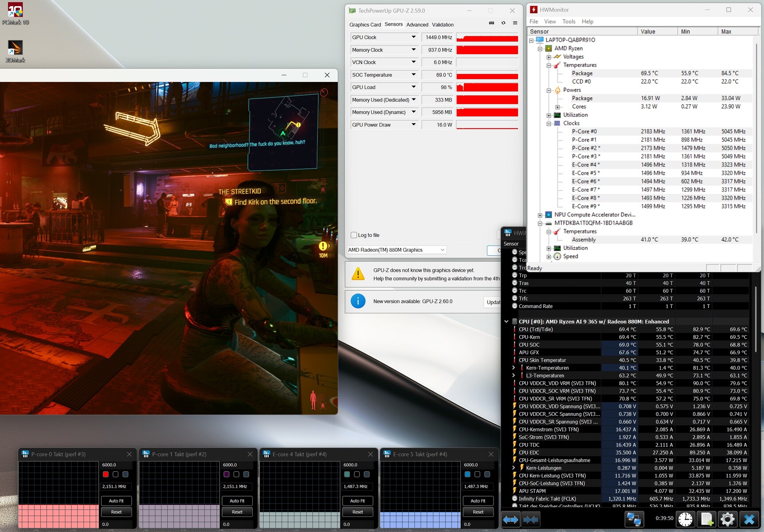
Task: Click the P-core 1 Takt window icon
Action: coord(146,454)
